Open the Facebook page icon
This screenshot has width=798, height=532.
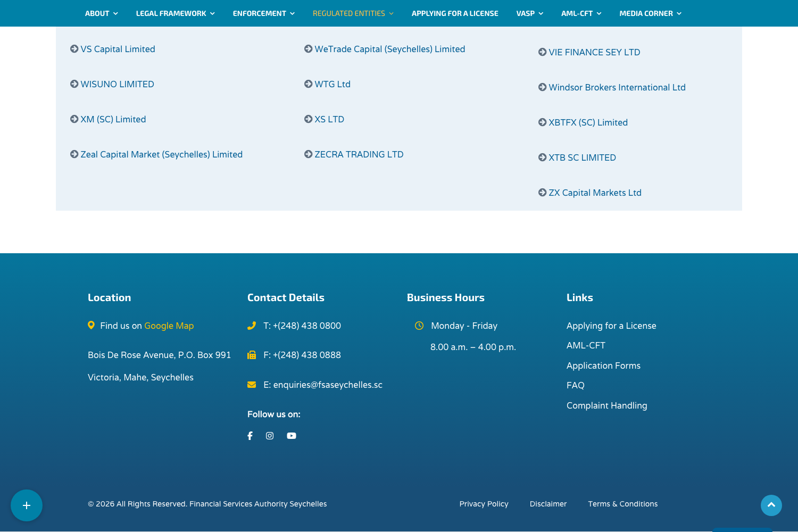point(250,436)
